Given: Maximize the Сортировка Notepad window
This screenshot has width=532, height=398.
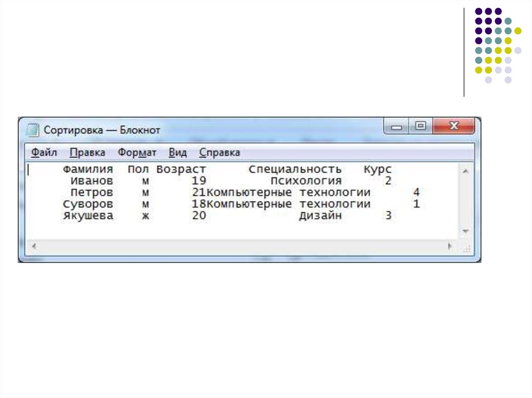Looking at the screenshot, I should 421,127.
